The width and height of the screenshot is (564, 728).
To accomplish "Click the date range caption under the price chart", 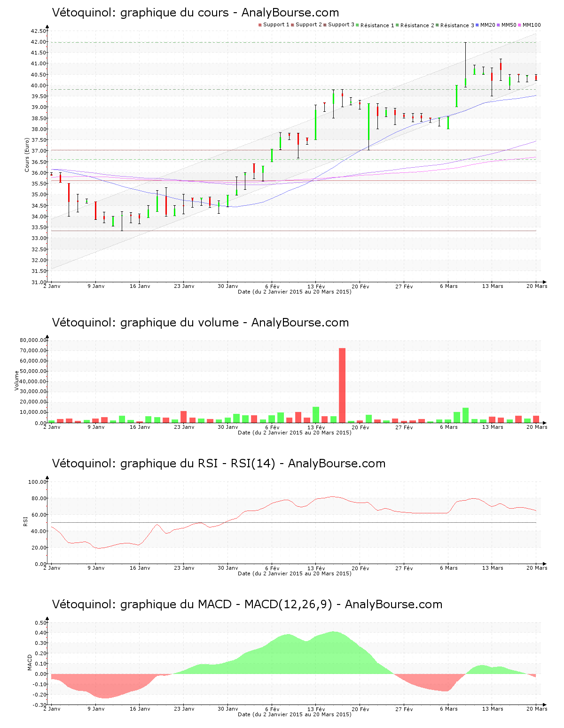I will pyautogui.click(x=295, y=292).
